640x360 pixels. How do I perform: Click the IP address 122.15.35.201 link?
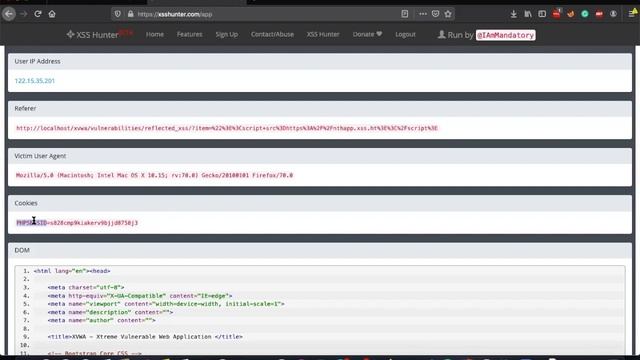[35, 81]
